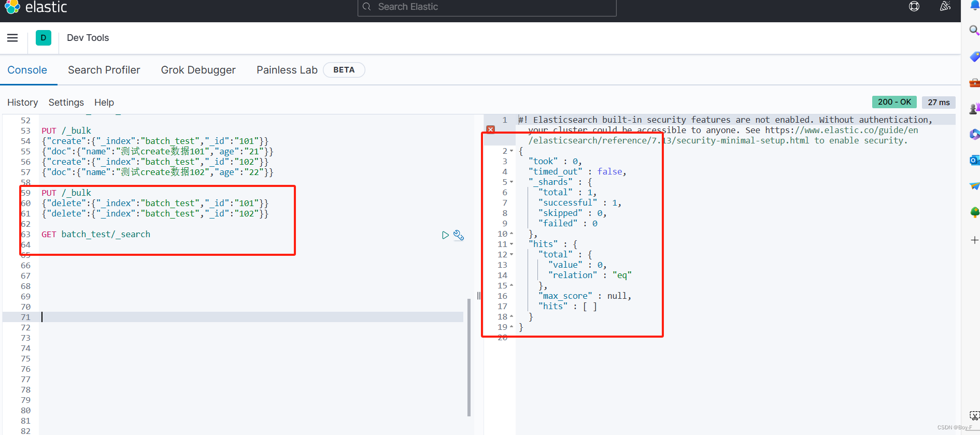
Task: Click the "timed_out" : false response line
Action: [x=577, y=171]
